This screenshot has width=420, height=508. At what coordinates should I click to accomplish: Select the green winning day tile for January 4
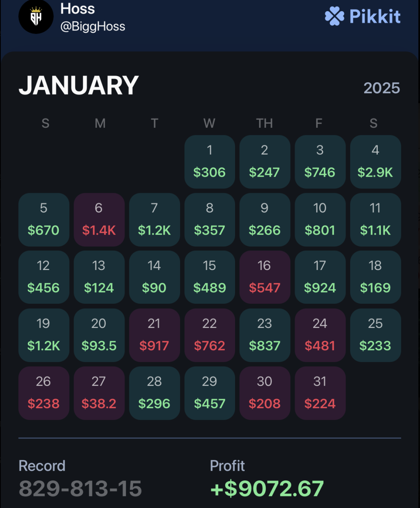point(375,162)
